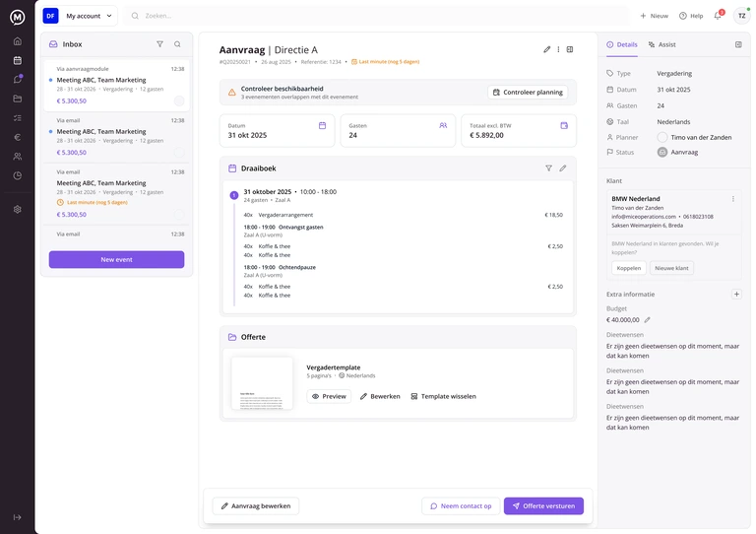Click the Ochtendpauze schedule row
Screen dimensions: 756x534
[280, 267]
